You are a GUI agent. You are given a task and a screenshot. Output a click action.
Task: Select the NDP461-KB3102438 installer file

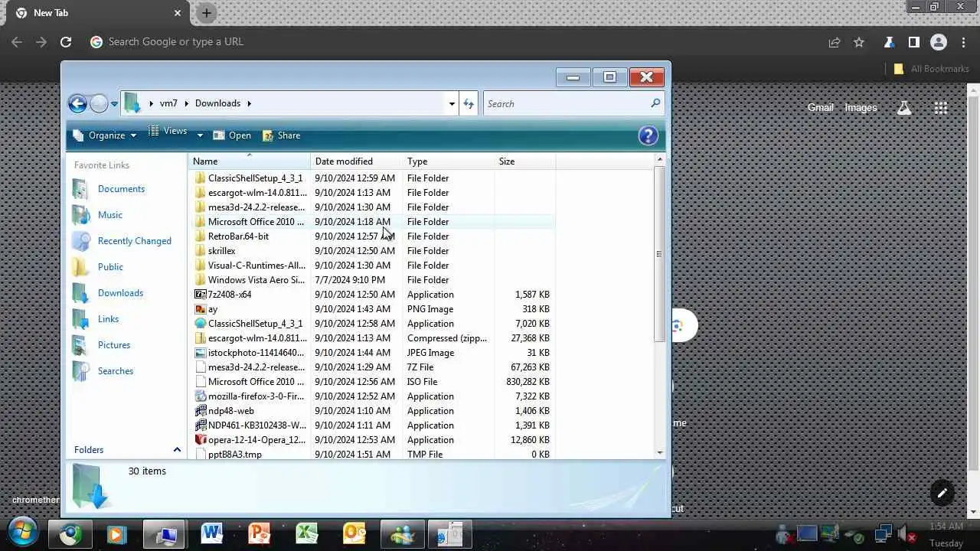pyautogui.click(x=256, y=425)
